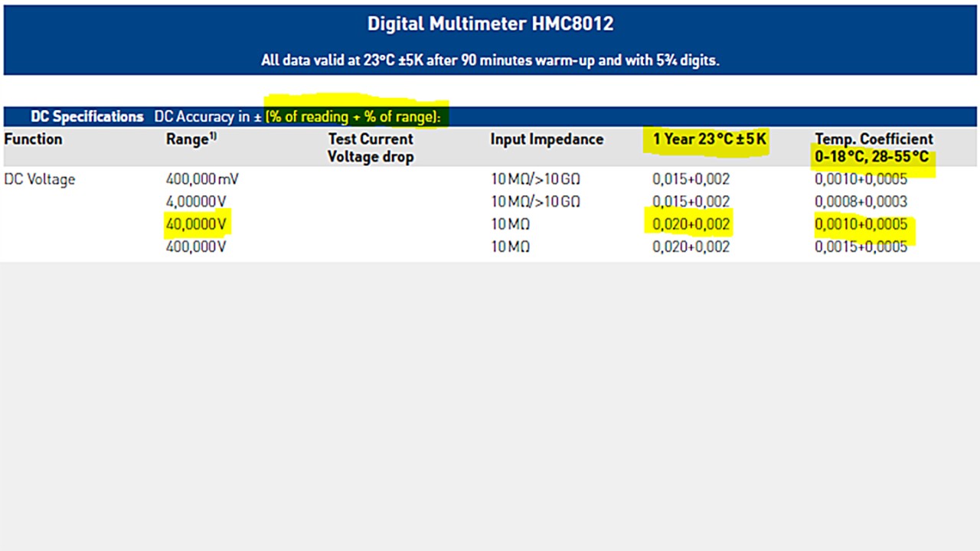Click the input impedance for 4,00000 V row
Screen dimensions: 980x551
[536, 201]
